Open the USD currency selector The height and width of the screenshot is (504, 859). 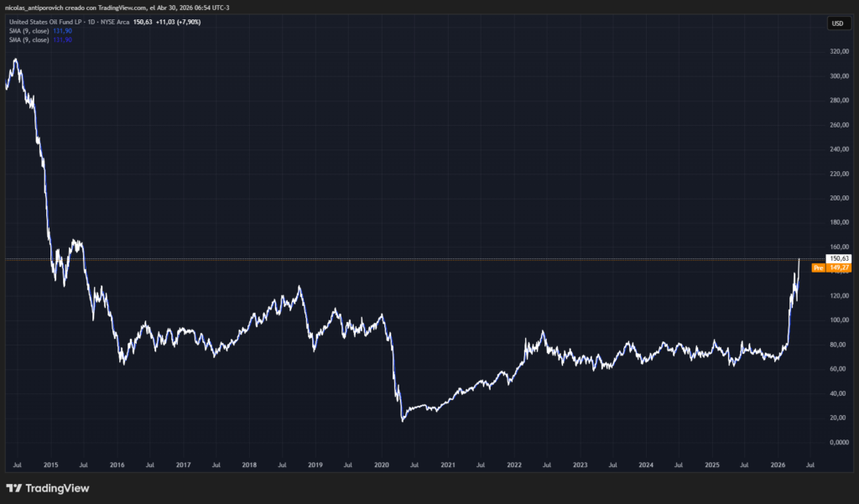coord(836,23)
